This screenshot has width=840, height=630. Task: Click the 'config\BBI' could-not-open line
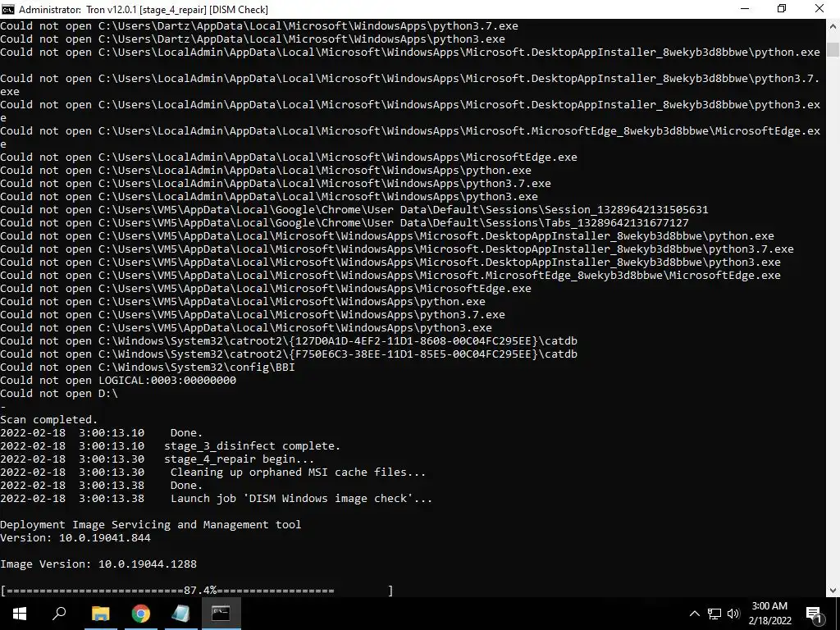148,367
